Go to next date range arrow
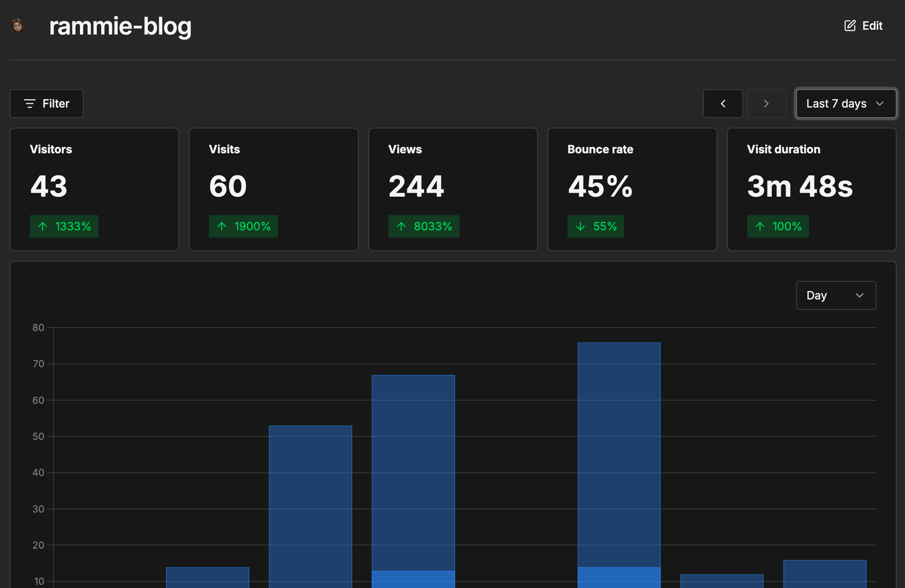Image resolution: width=905 pixels, height=588 pixels. pos(766,104)
